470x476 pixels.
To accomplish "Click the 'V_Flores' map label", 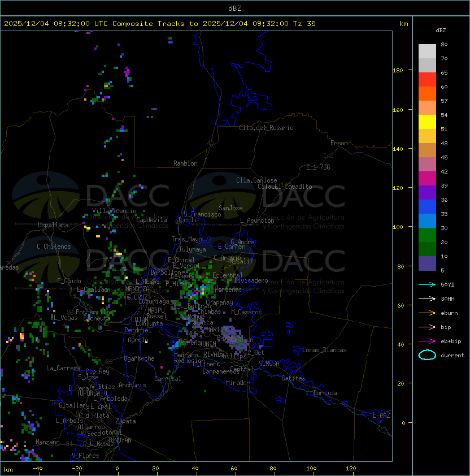I will coord(85,456).
